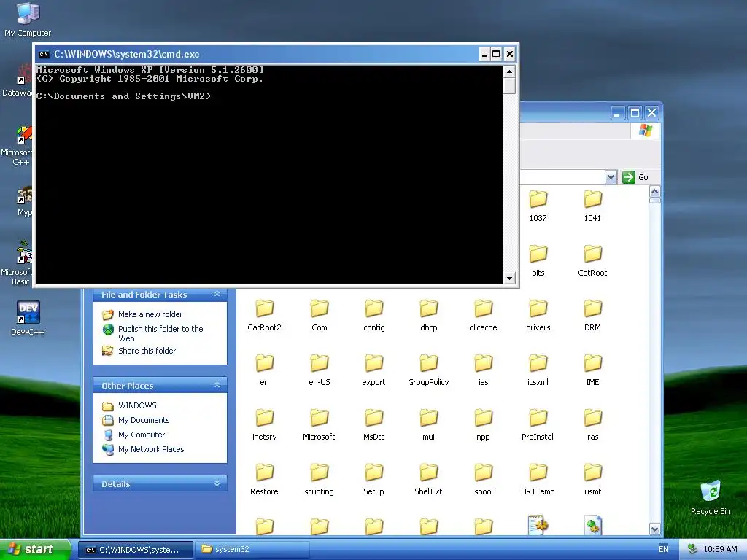747x560 pixels.
Task: Switch to cmd.exe taskbar button
Action: (x=135, y=550)
